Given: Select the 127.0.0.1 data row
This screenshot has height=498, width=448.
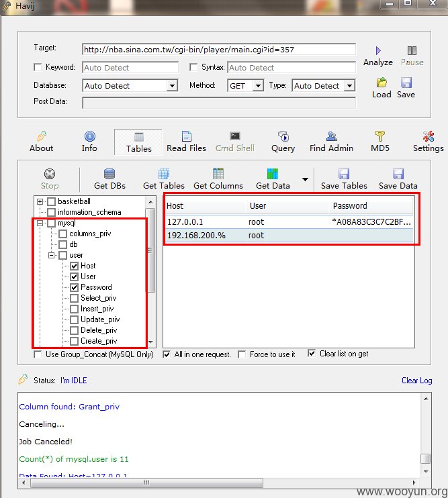Looking at the screenshot, I should tap(289, 222).
